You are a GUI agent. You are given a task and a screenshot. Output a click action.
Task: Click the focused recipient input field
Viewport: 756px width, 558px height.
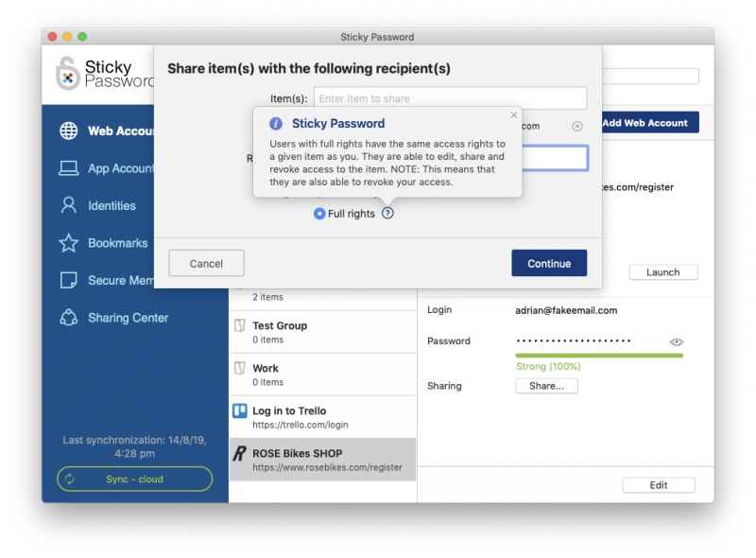[555, 158]
